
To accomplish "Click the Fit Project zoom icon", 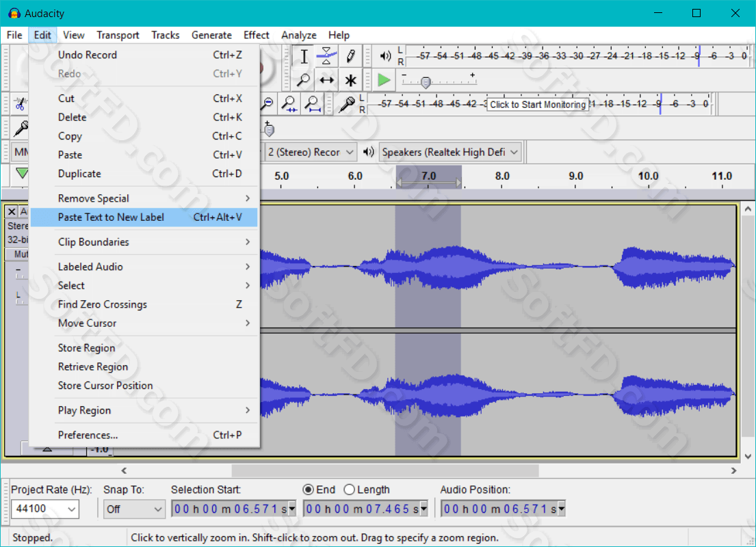I will point(313,103).
